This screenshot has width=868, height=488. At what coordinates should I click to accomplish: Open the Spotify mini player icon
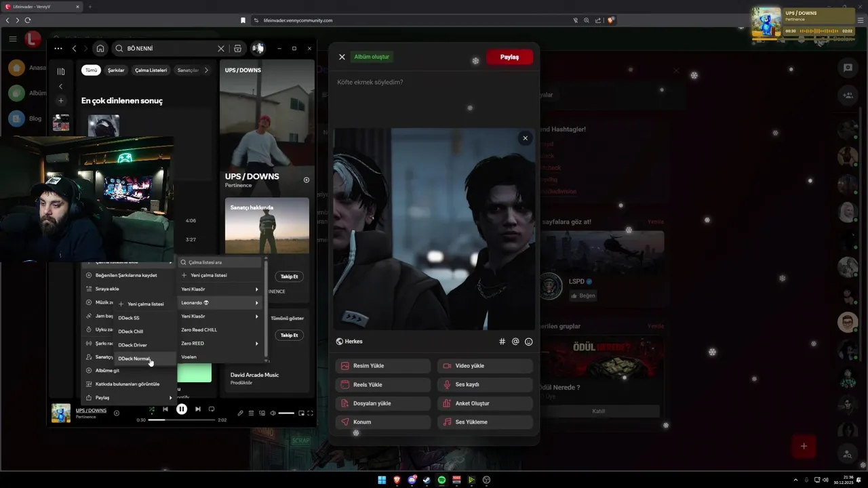pyautogui.click(x=301, y=413)
